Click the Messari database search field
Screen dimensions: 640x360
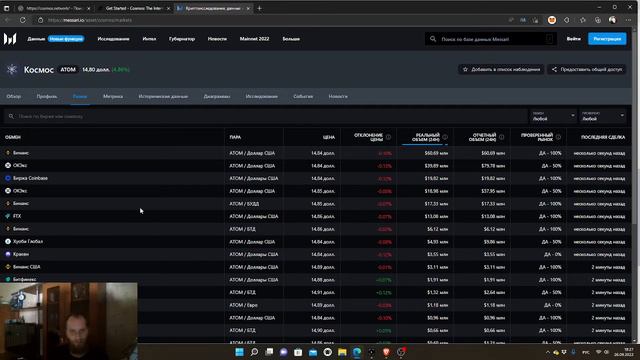tap(491, 39)
